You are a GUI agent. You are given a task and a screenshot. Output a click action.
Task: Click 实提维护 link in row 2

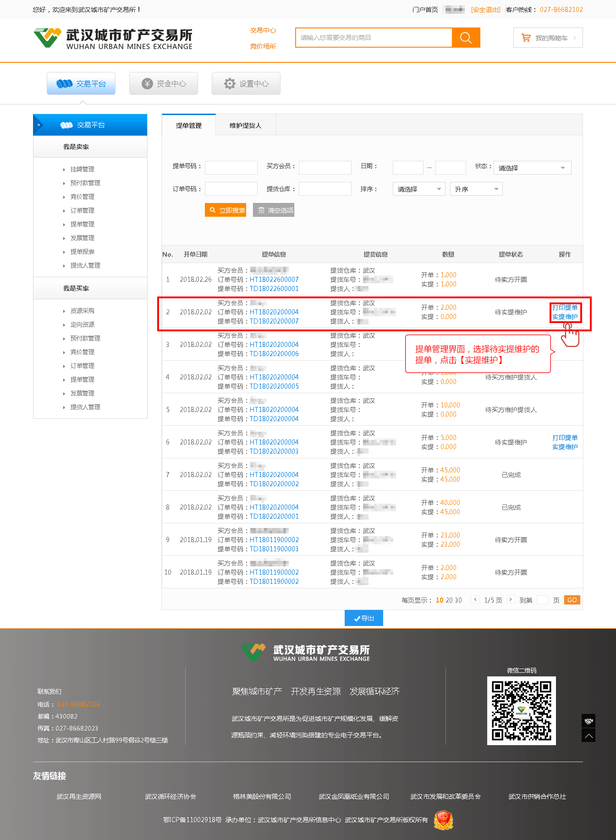tap(565, 317)
